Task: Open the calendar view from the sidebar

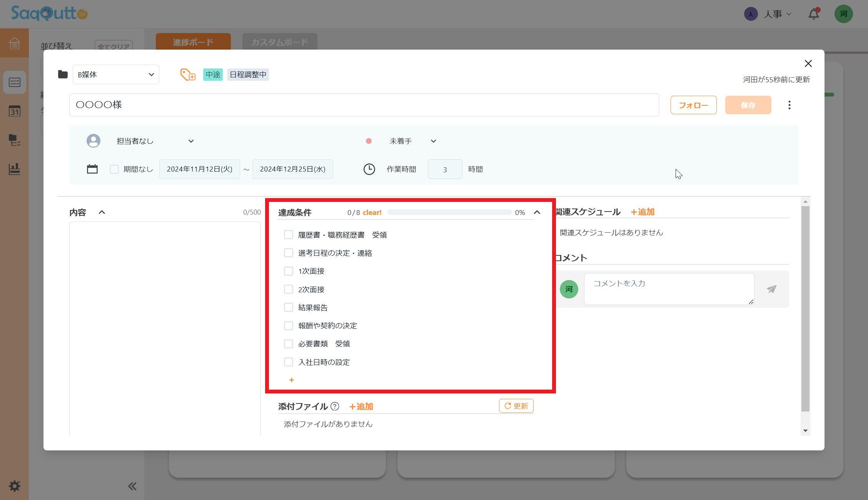Action: (x=14, y=112)
